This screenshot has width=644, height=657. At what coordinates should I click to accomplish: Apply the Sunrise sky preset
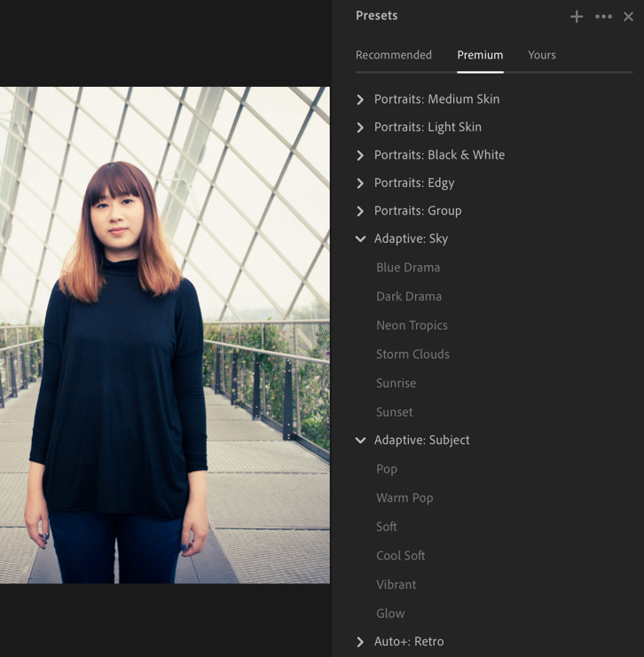pos(397,383)
